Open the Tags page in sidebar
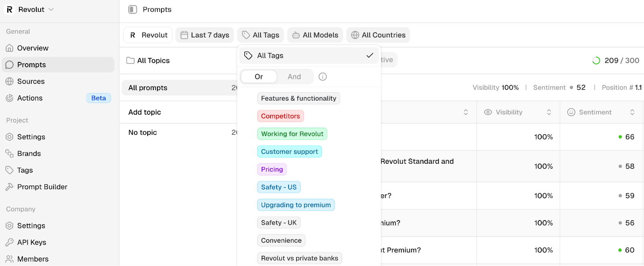 [25, 170]
